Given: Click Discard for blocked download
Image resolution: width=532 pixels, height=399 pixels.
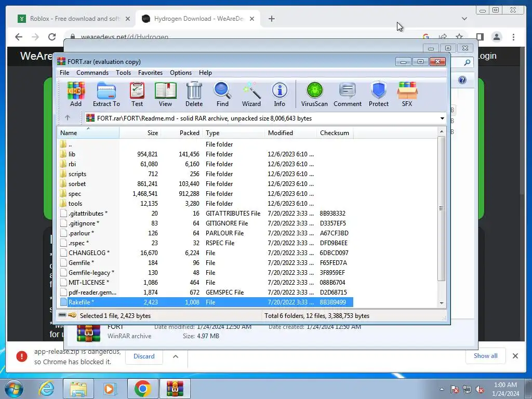Looking at the screenshot, I should [x=144, y=356].
